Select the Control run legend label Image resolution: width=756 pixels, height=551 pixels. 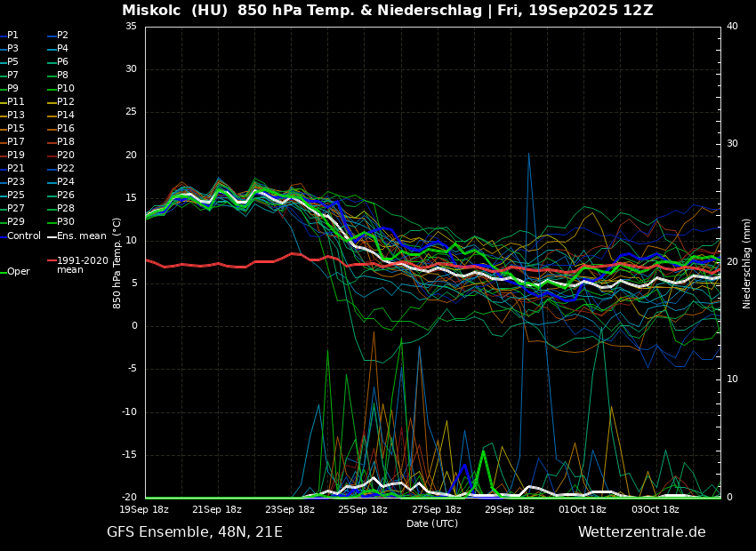[x=24, y=236]
